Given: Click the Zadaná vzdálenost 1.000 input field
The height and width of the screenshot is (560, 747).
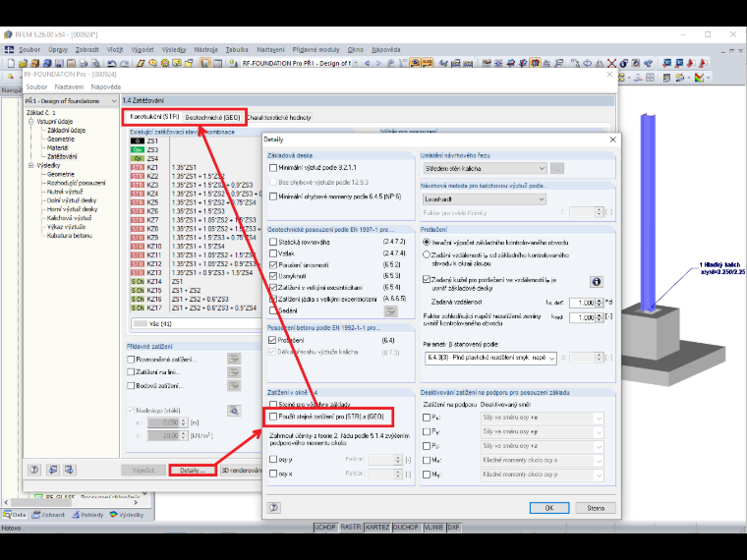Looking at the screenshot, I should 582,303.
